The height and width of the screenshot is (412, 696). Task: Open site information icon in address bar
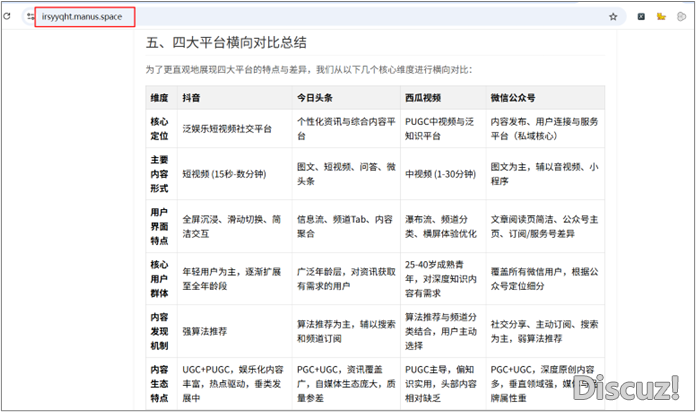point(31,17)
